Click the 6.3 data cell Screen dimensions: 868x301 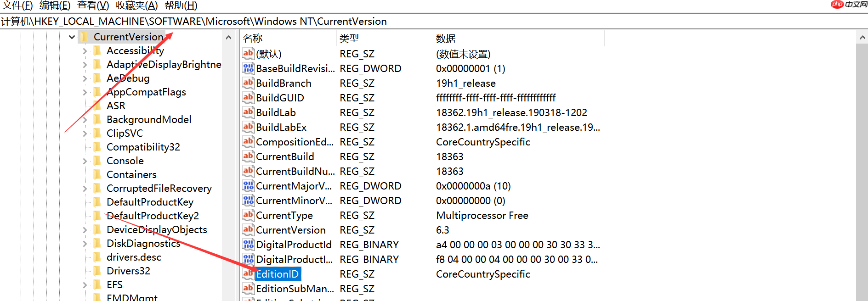coord(443,230)
